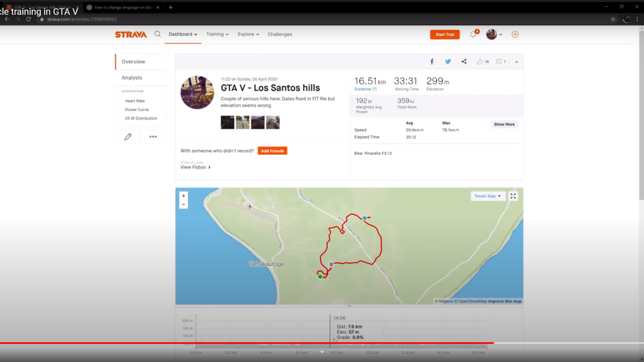Open the notifications bell

pos(473,34)
